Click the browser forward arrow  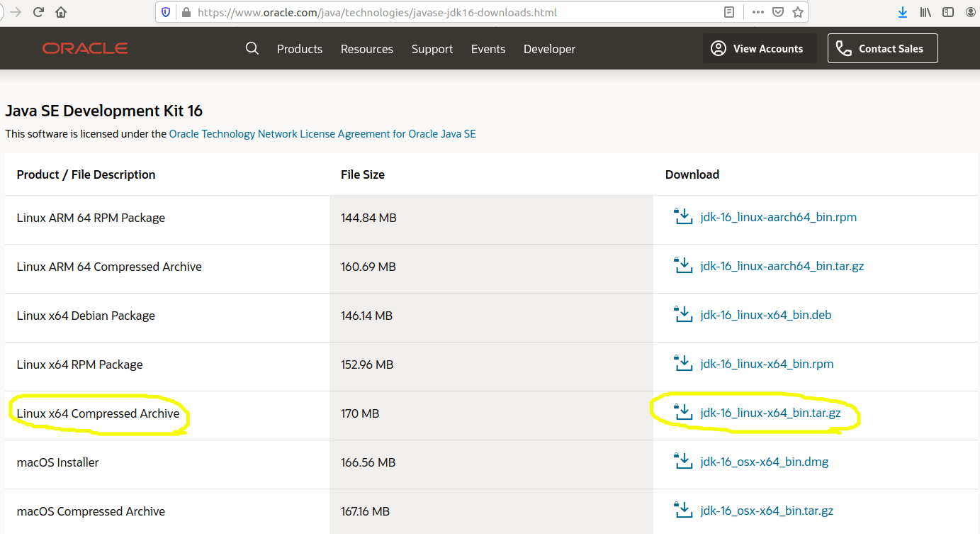(x=16, y=12)
